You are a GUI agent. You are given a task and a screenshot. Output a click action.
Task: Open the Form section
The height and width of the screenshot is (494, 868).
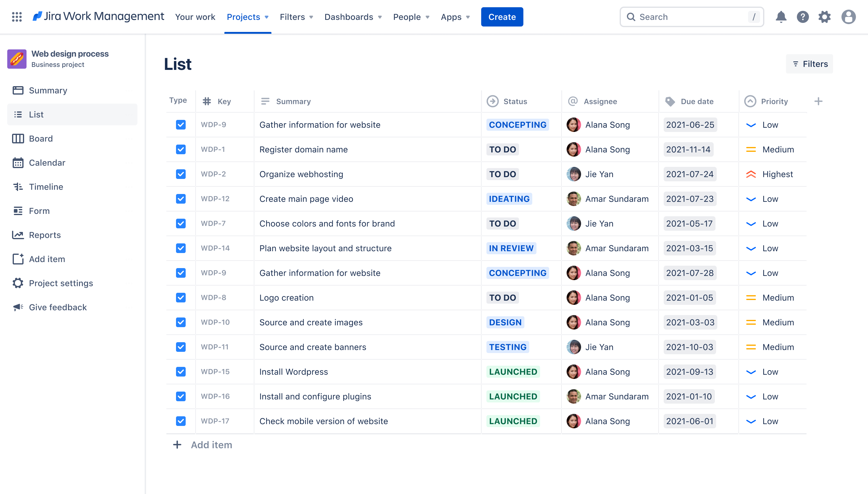[39, 210]
